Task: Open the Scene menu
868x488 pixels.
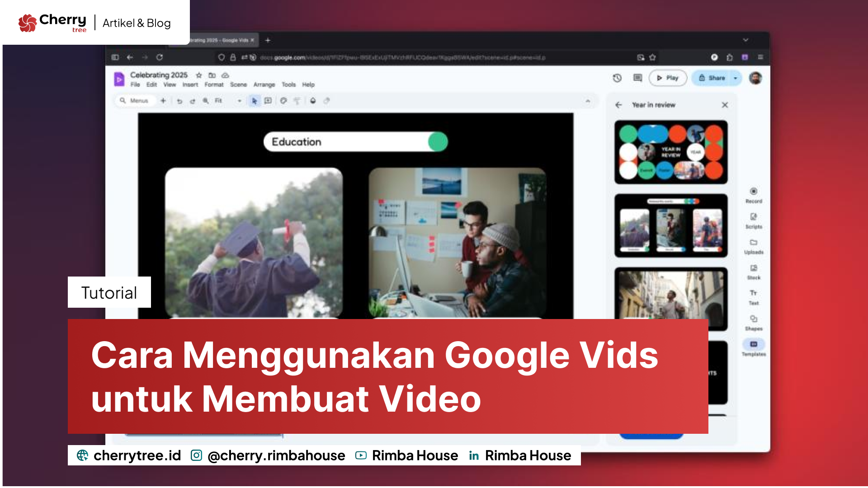Action: [x=238, y=84]
